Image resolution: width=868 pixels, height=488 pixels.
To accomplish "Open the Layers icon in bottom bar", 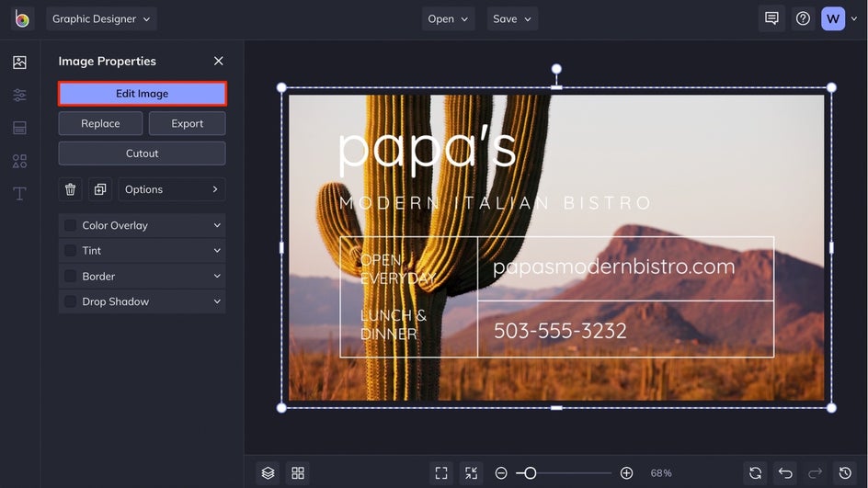I will tap(268, 473).
